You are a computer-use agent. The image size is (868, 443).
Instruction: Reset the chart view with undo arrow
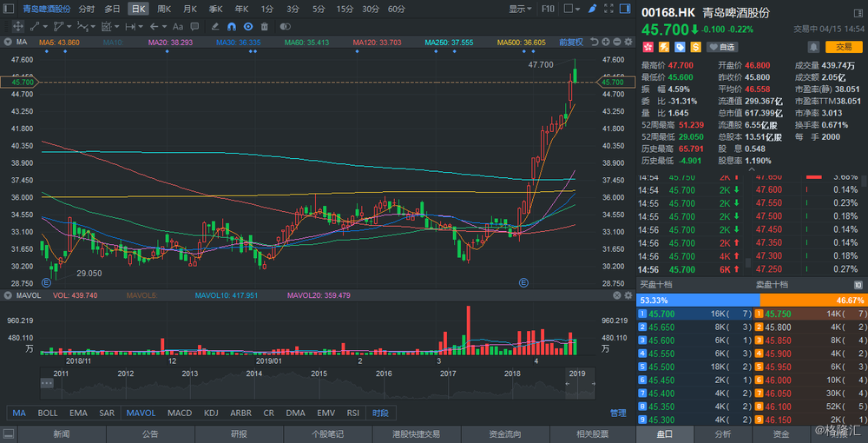[x=595, y=42]
